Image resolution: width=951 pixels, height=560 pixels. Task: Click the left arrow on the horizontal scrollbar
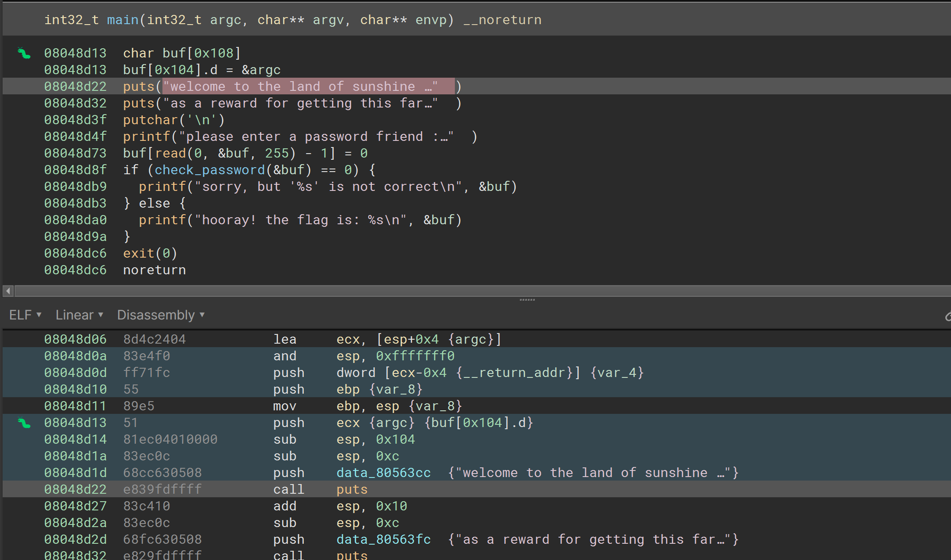click(7, 291)
